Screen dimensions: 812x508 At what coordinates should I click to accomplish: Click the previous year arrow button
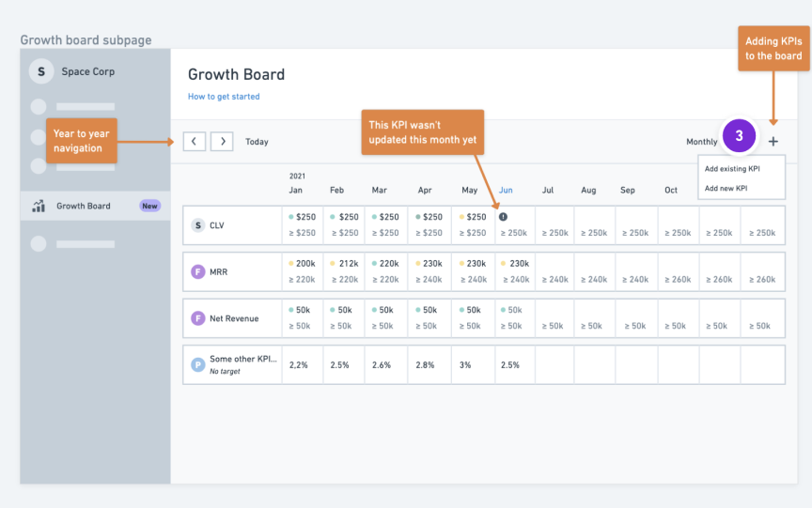194,142
